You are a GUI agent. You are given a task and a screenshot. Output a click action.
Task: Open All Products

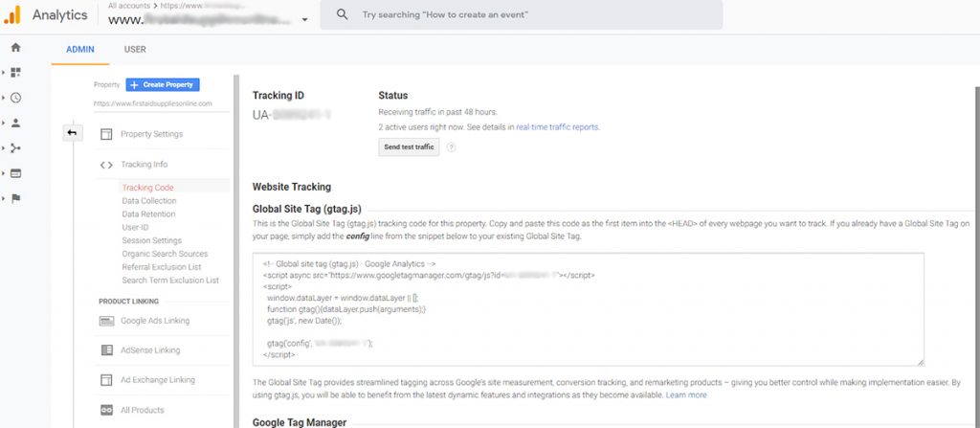143,410
